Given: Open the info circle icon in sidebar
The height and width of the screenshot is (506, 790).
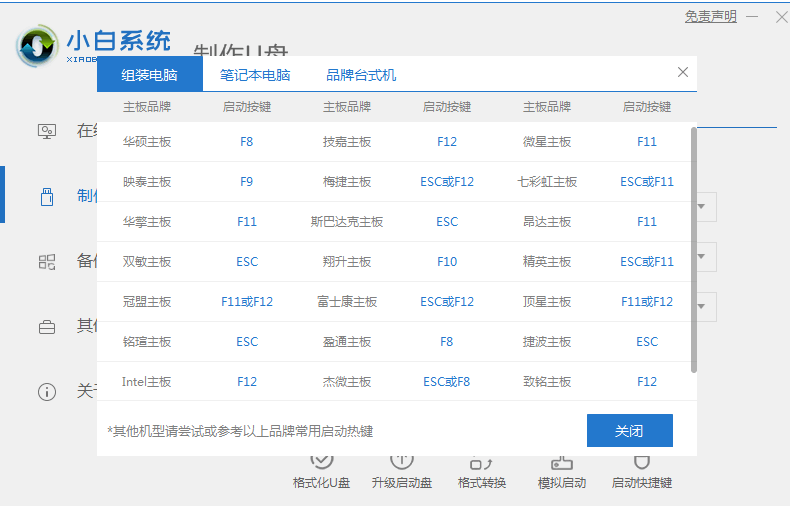Looking at the screenshot, I should (47, 392).
